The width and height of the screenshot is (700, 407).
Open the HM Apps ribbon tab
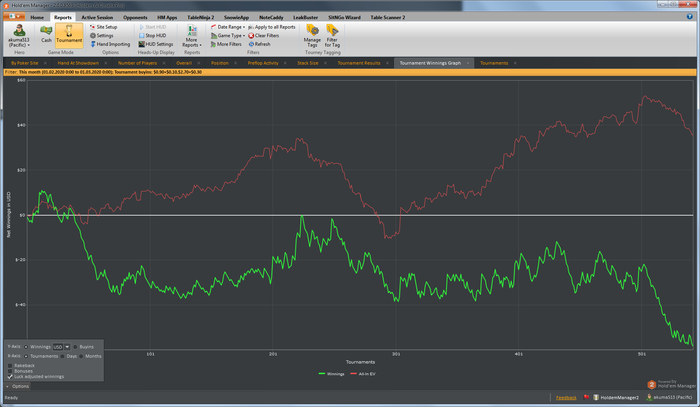pos(167,17)
